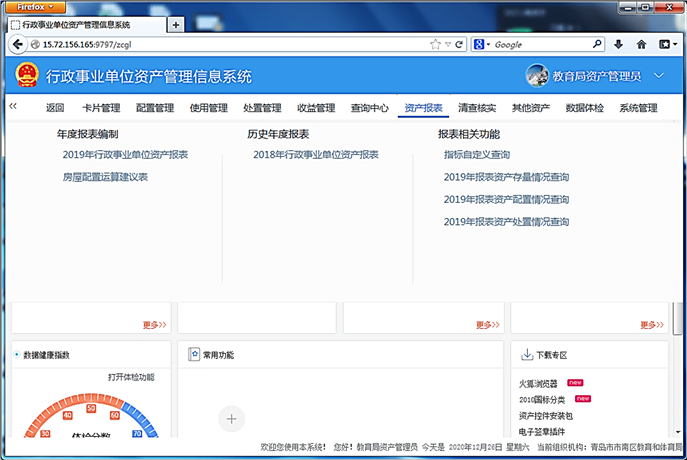Open the downloads arrow in the Firefox toolbar

pos(619,44)
